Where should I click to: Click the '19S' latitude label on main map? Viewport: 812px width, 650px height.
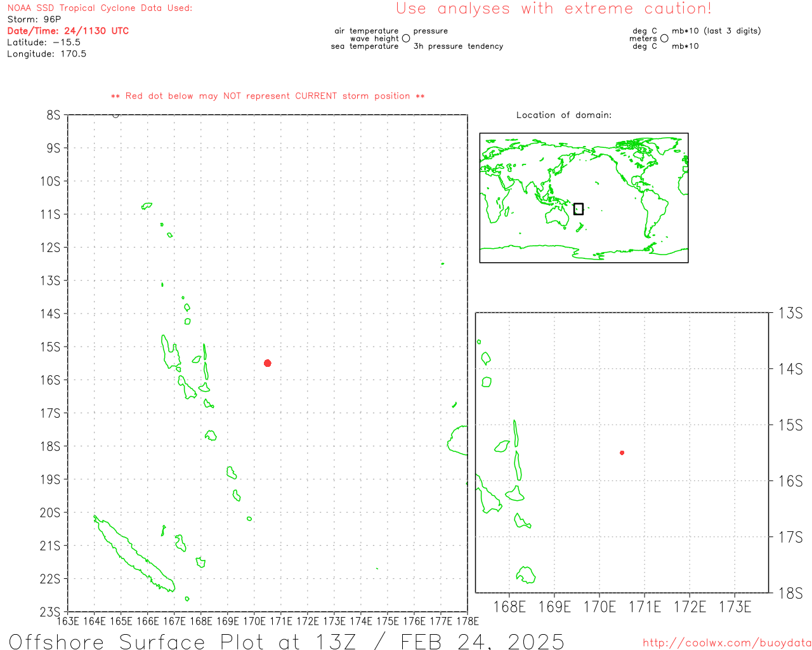pyautogui.click(x=50, y=479)
